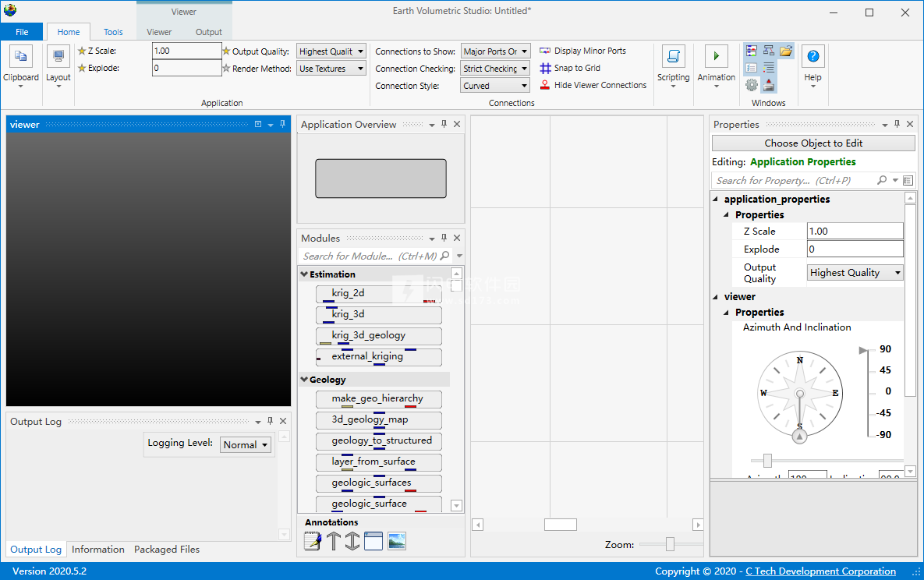Open the Scripting scroll icon

(673, 57)
